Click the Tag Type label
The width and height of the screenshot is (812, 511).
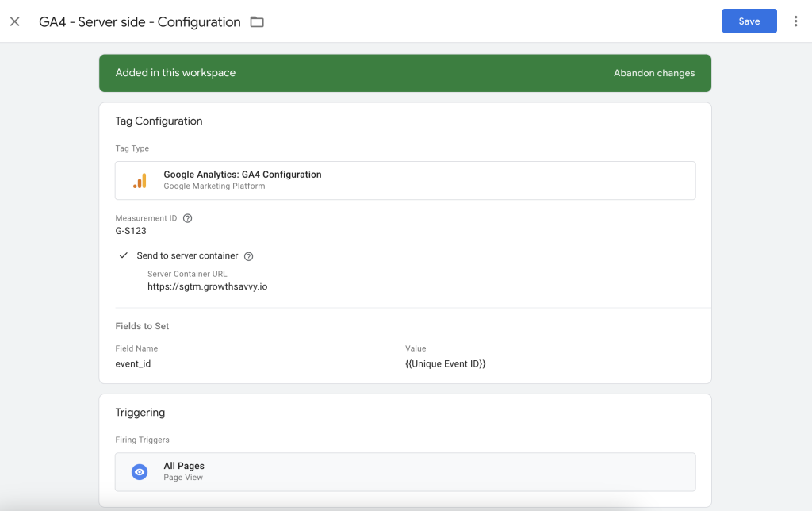pyautogui.click(x=132, y=148)
